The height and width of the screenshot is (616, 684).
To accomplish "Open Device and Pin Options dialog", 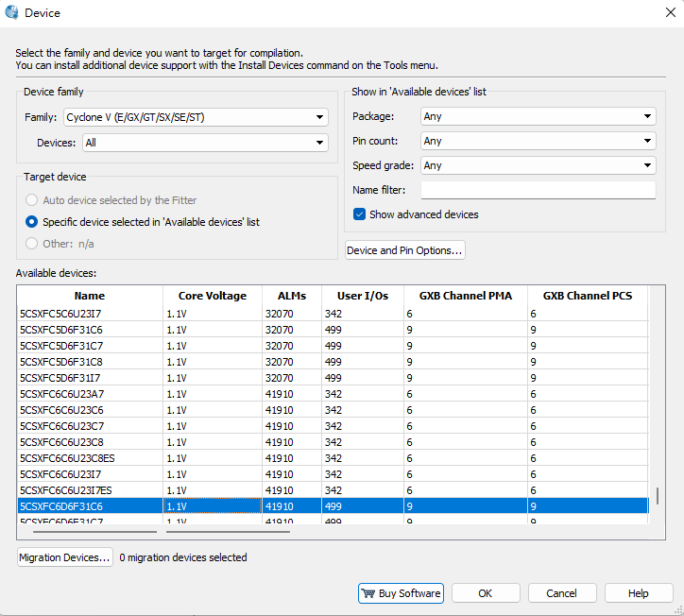I will [x=405, y=250].
